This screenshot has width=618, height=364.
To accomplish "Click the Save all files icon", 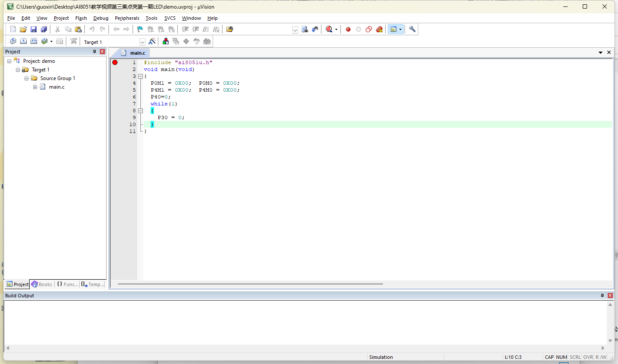I will (x=44, y=29).
